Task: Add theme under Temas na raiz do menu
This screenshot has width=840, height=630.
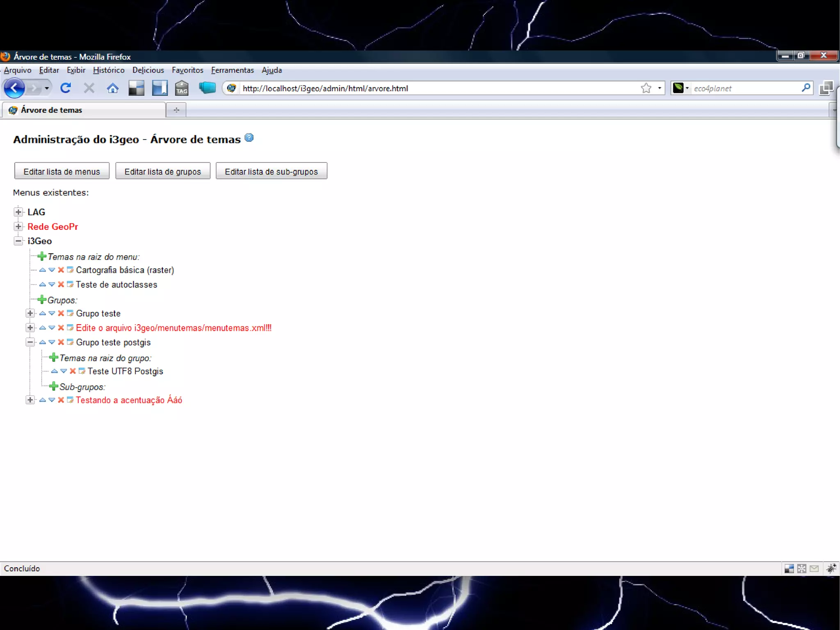Action: coord(41,257)
